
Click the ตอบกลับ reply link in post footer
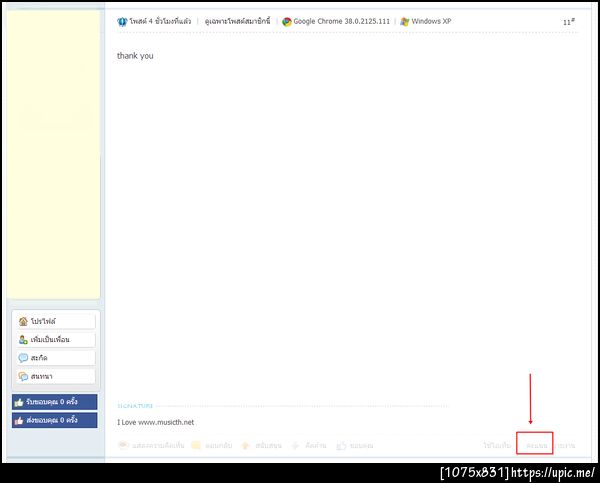(212, 445)
